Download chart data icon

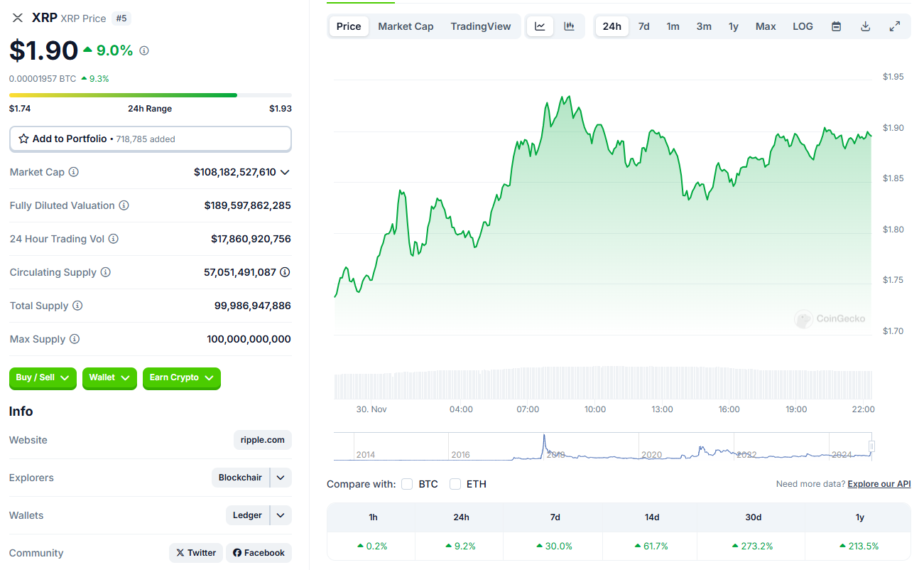click(x=865, y=26)
